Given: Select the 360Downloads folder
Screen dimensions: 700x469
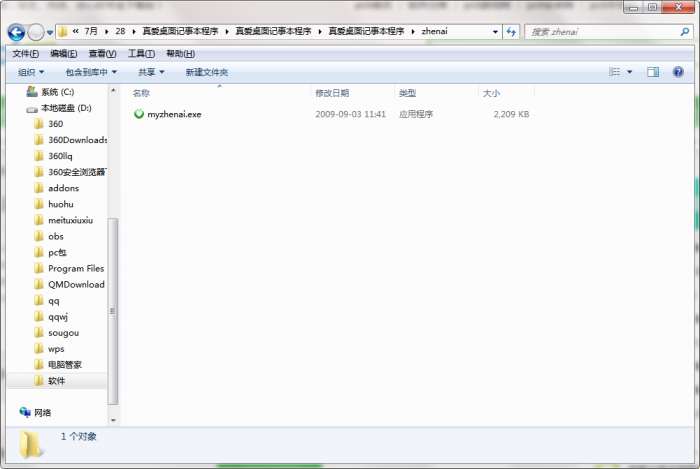Looking at the screenshot, I should (77, 140).
